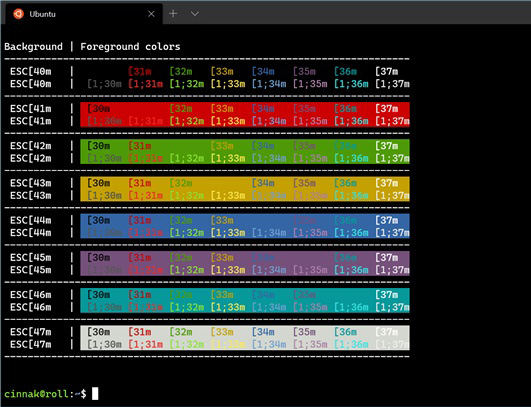Click [31m on the green background
This screenshot has height=407, width=531.
(140, 146)
